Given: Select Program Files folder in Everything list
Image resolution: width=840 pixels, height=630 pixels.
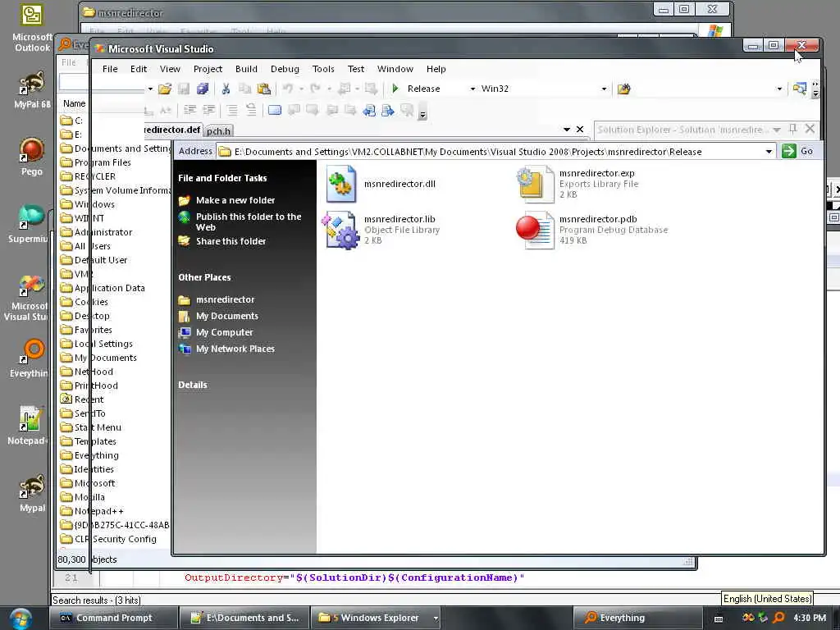Looking at the screenshot, I should coord(103,162).
